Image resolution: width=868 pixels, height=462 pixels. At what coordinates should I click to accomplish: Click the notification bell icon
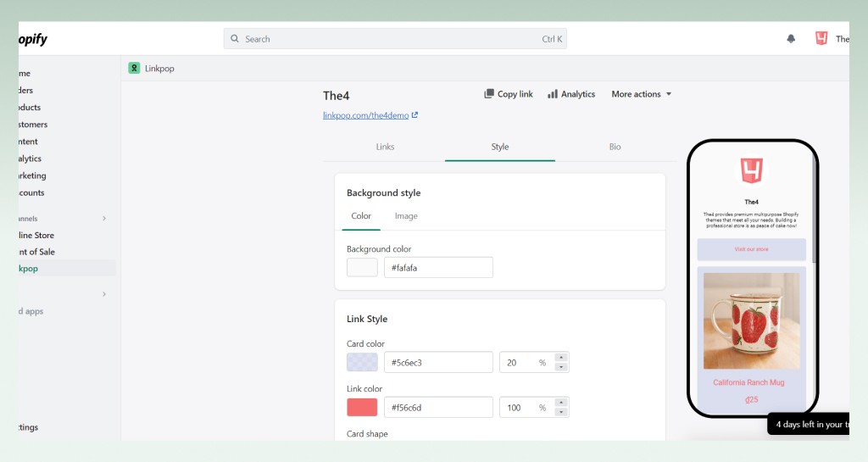pyautogui.click(x=791, y=38)
